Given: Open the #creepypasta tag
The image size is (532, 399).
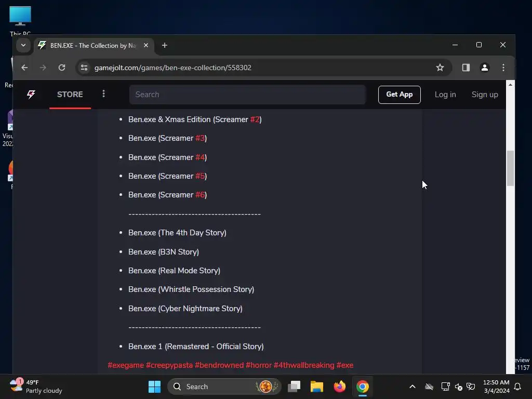Looking at the screenshot, I should [x=169, y=365].
